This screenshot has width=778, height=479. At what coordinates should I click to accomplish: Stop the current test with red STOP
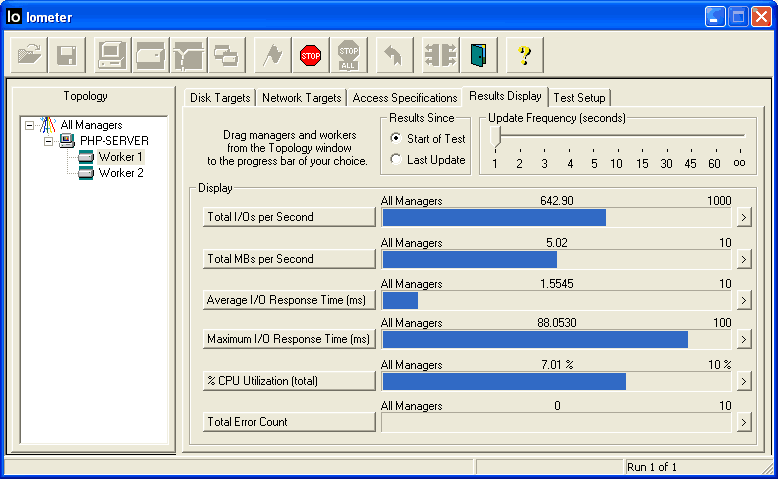coord(311,55)
